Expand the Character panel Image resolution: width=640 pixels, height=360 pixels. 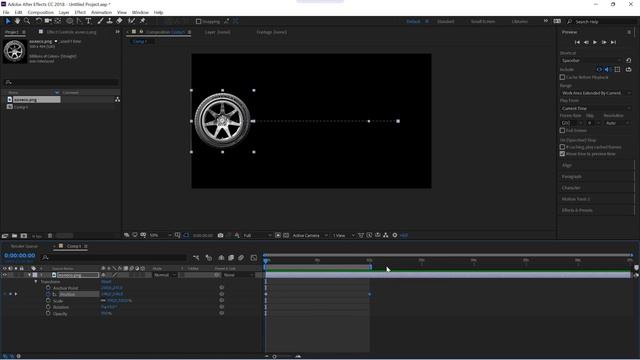point(571,188)
